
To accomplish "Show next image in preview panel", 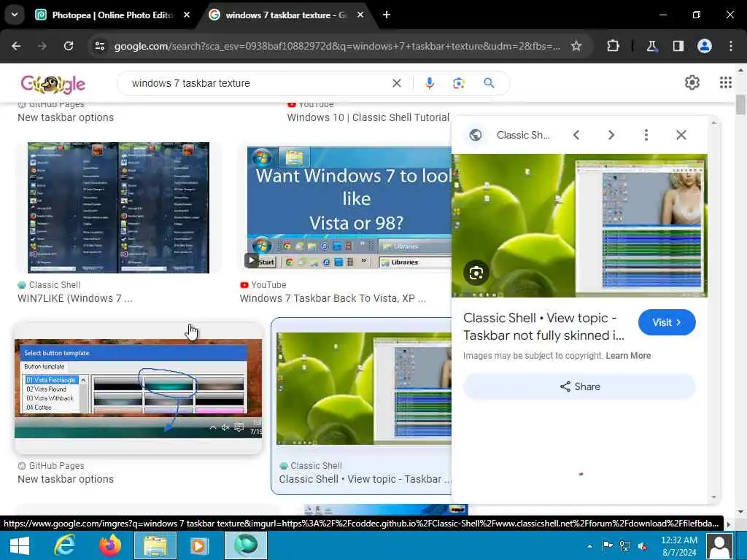I will coord(611,135).
